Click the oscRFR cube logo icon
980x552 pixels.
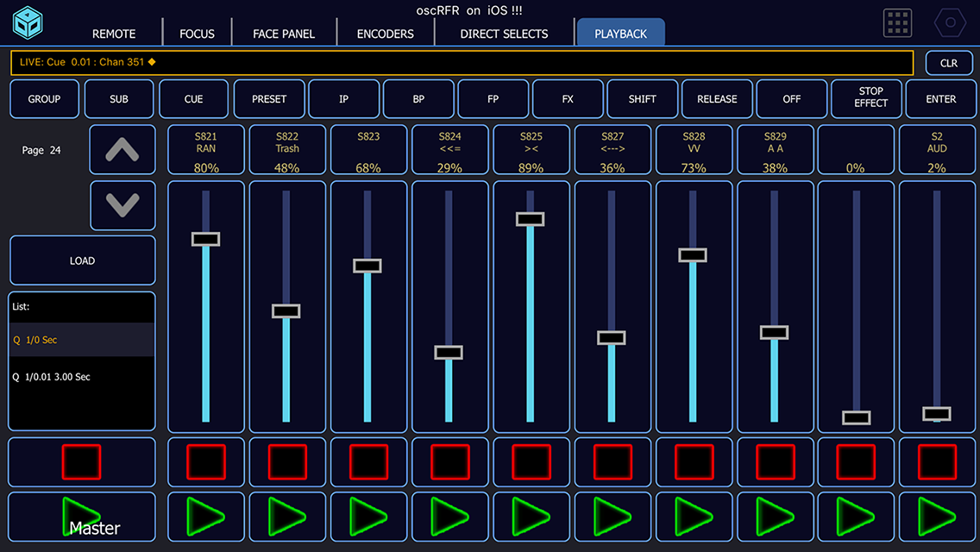pos(28,22)
